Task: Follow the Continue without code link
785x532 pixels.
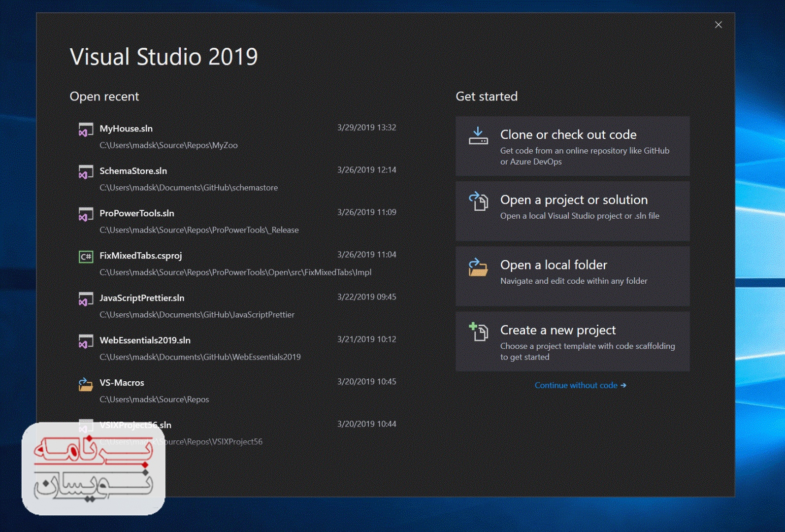Action: coord(580,385)
